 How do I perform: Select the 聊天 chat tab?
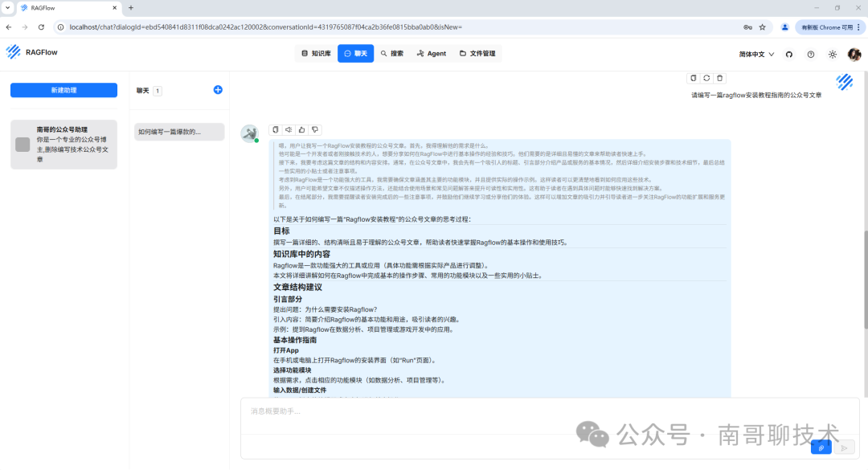pos(355,54)
